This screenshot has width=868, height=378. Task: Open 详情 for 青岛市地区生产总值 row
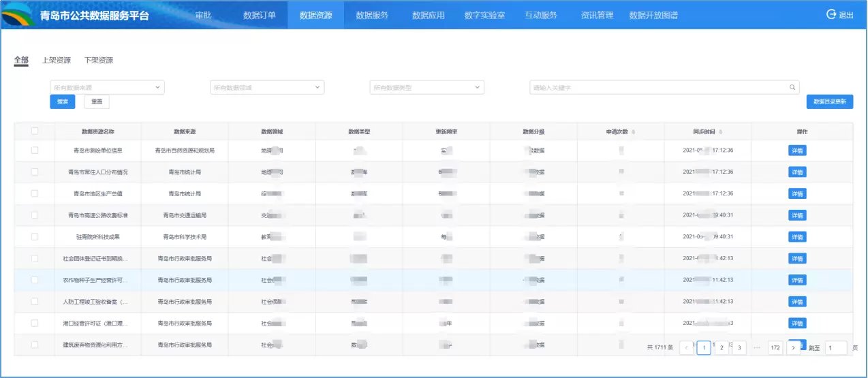(x=797, y=193)
